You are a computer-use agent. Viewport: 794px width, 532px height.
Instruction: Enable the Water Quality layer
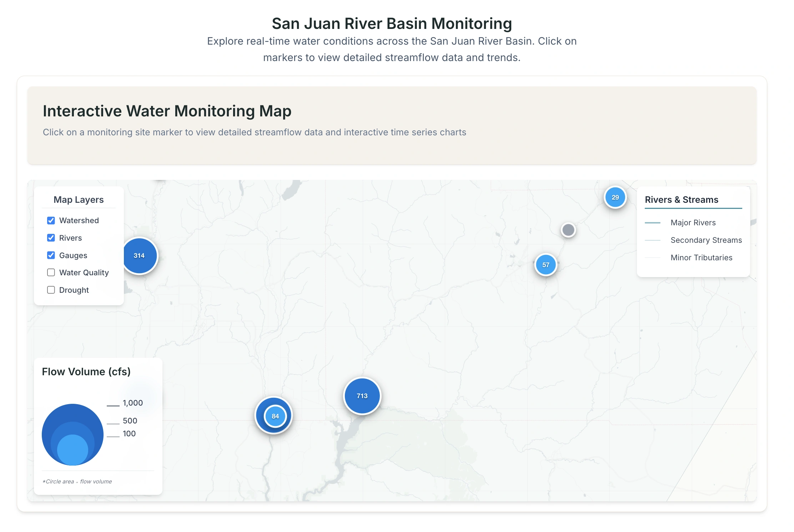tap(51, 273)
